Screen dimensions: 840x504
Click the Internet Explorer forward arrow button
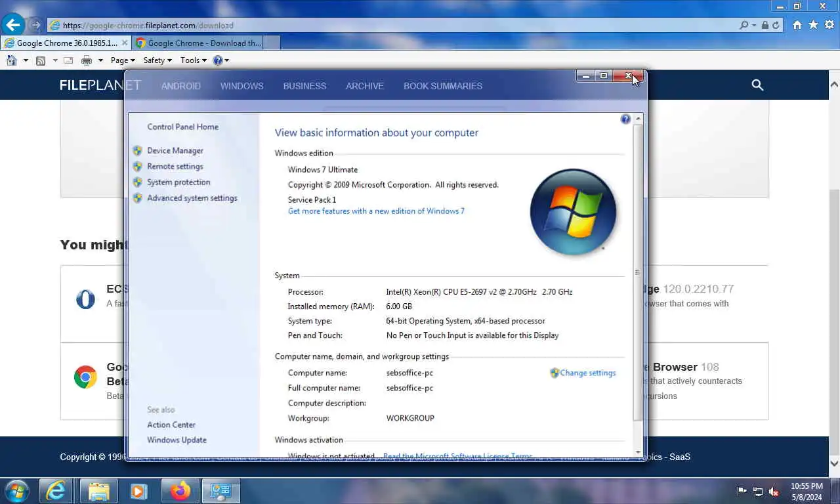[36, 26]
